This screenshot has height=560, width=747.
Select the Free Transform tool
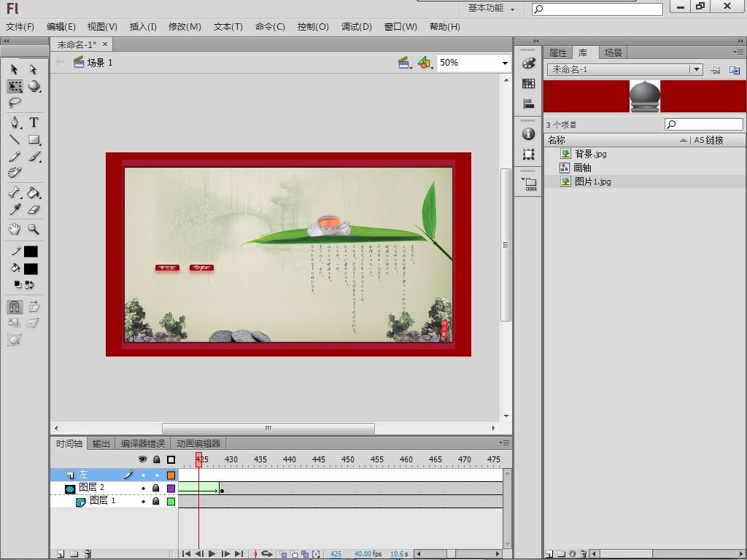pyautogui.click(x=15, y=86)
